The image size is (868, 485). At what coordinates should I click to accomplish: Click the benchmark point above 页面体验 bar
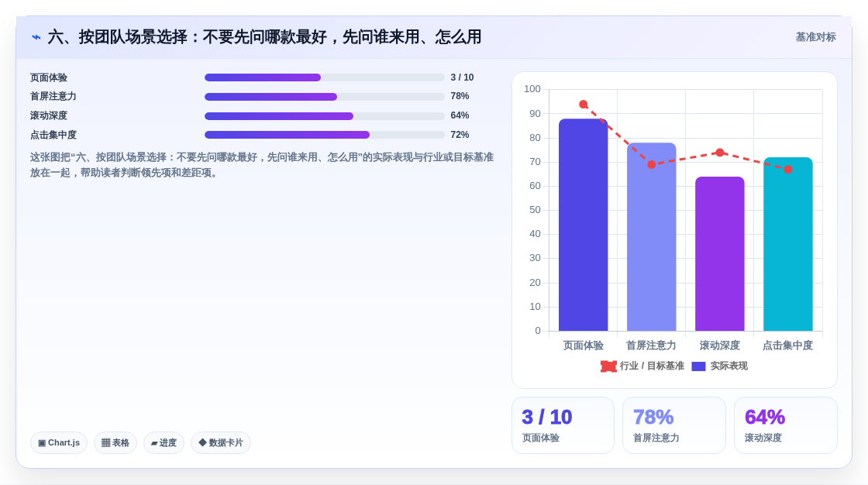click(x=584, y=105)
